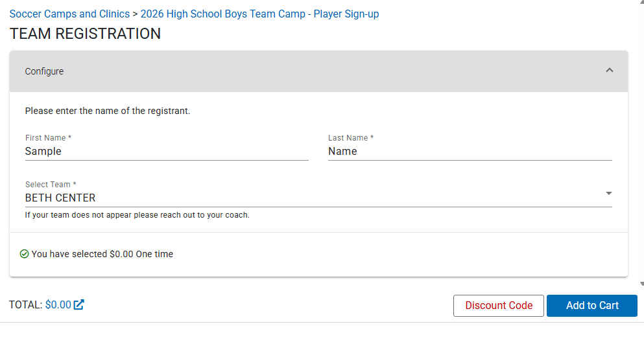Screen dimensions: 644x344
Task: Click the "You have selected $0.00 One time" text
Action: click(102, 254)
